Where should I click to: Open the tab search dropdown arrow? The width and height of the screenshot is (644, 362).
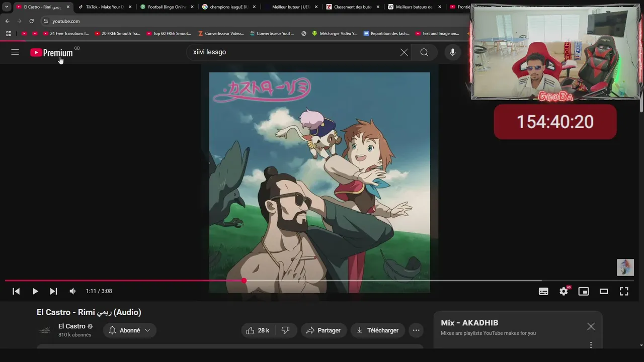tap(7, 7)
